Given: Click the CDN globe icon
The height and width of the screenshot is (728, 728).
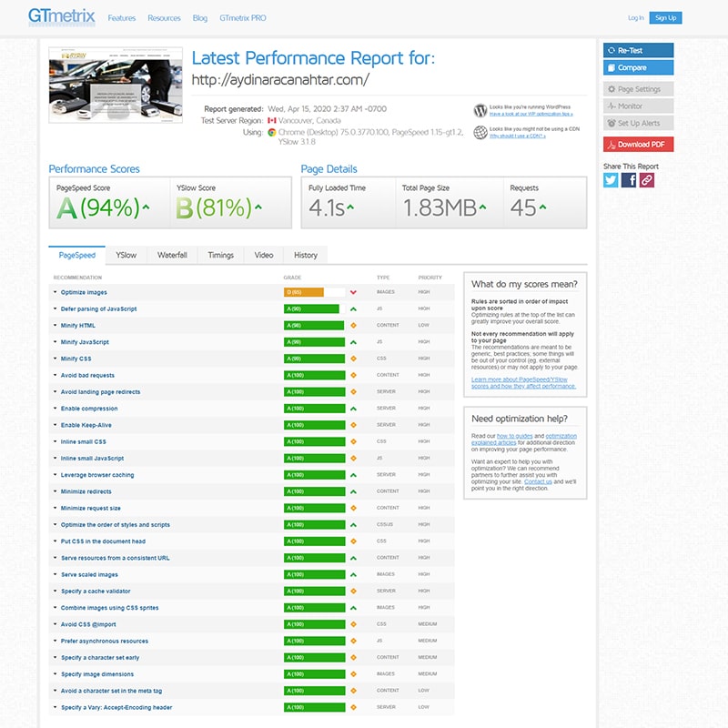Looking at the screenshot, I should click(480, 133).
